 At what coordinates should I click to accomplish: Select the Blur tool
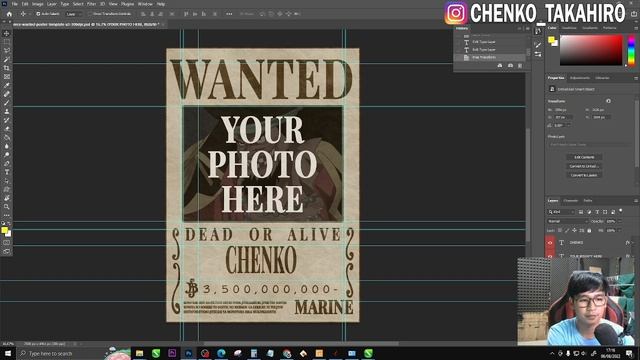(x=7, y=146)
